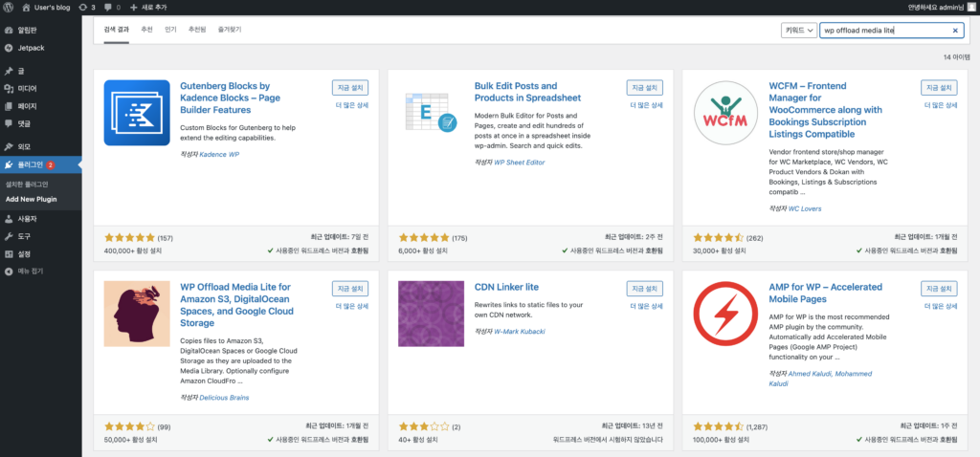Screen dimensions: 980x457
Task: Open AMP for WP title link
Action: (x=826, y=294)
